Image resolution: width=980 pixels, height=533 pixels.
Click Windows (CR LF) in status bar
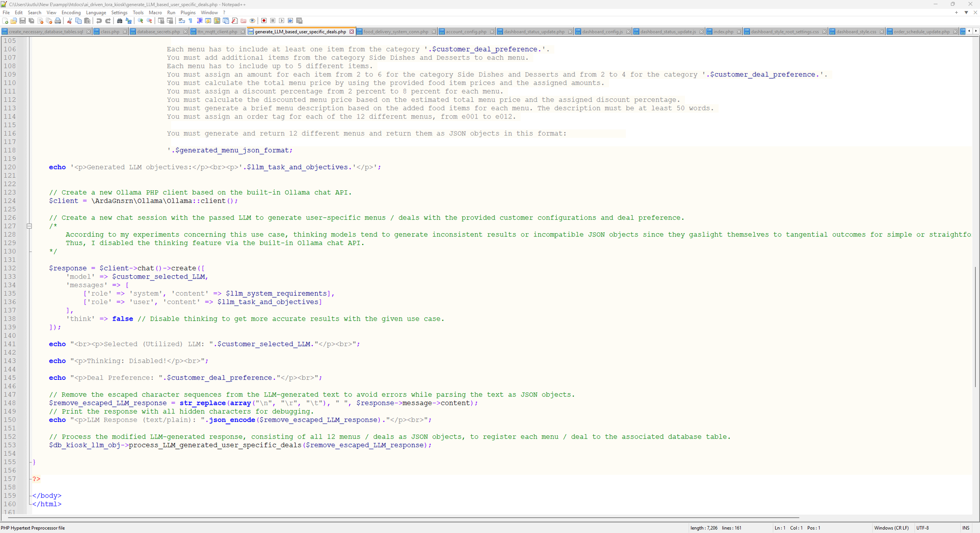[x=891, y=528]
